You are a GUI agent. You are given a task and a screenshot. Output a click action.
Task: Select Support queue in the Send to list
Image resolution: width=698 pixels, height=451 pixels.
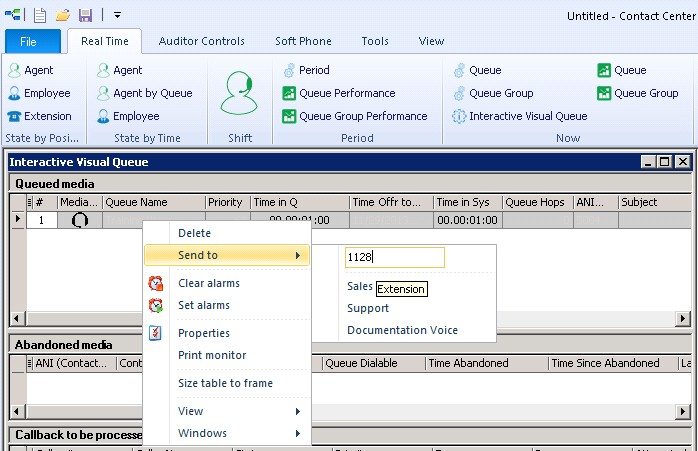point(368,308)
